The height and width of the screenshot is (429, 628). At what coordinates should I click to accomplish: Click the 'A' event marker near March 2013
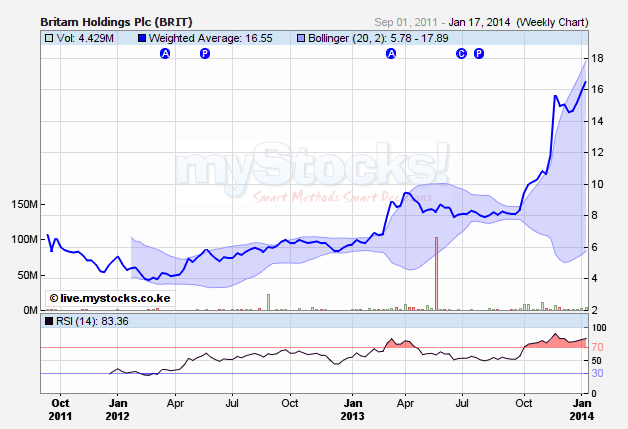pos(391,53)
